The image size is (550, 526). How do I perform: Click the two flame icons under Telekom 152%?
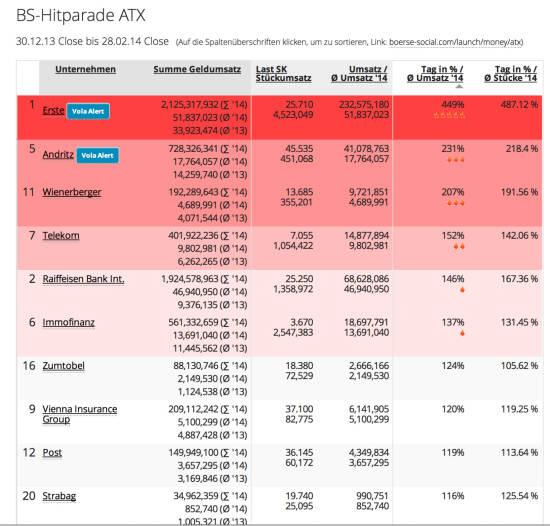pyautogui.click(x=459, y=247)
